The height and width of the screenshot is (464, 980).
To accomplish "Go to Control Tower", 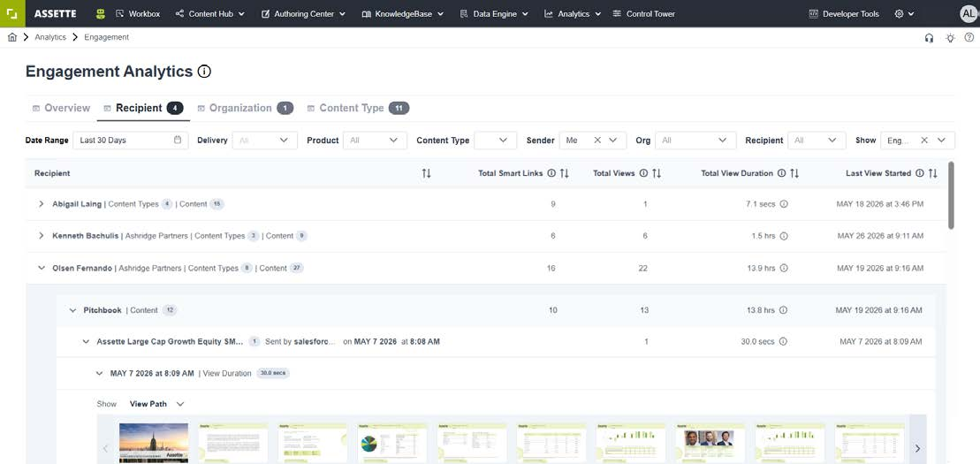I will pos(643,14).
